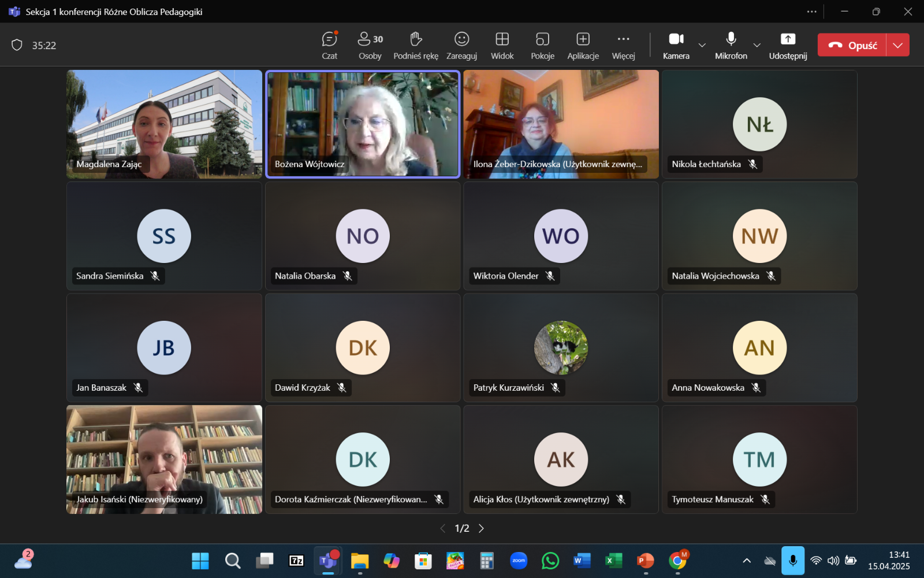
Task: Open the Zareaguj reactions menu
Action: pyautogui.click(x=461, y=45)
